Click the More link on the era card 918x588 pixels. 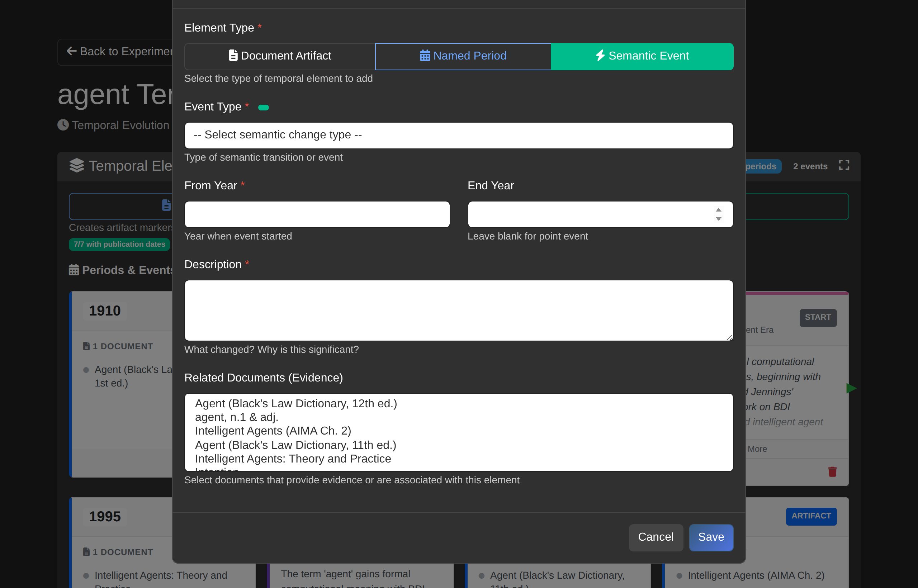[758, 449]
